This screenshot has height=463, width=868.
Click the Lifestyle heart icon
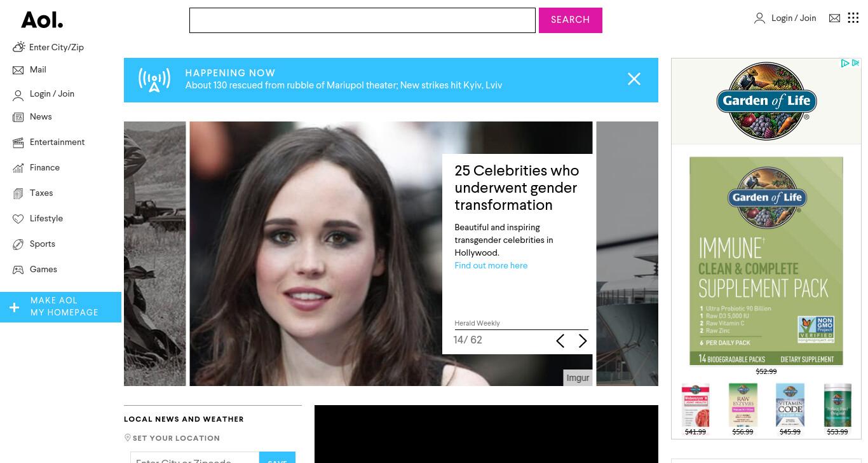pyautogui.click(x=18, y=219)
